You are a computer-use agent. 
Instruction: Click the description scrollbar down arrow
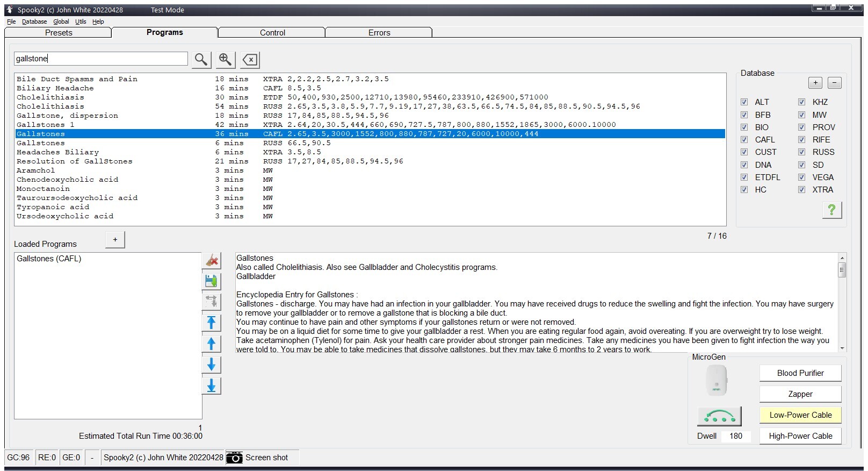coord(842,348)
